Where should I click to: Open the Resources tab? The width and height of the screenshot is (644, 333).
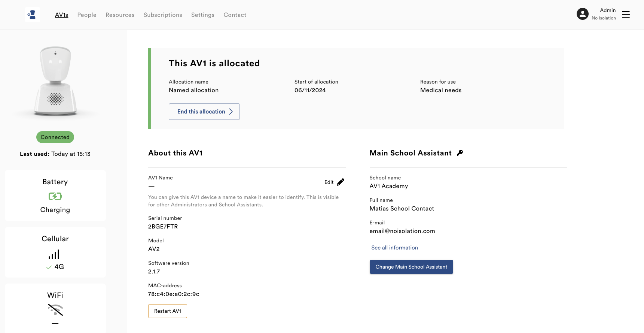[x=120, y=15]
